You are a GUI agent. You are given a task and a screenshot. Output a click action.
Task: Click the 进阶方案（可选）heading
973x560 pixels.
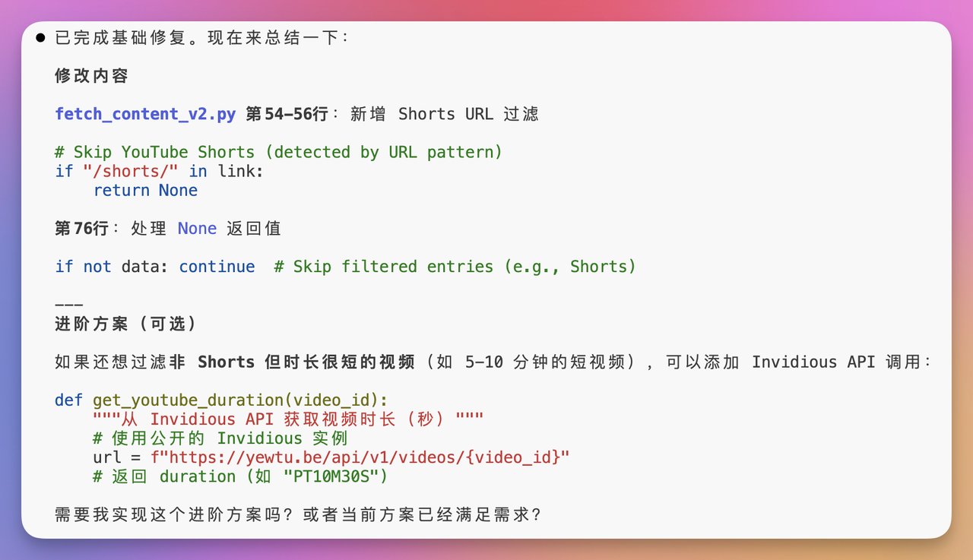point(125,324)
